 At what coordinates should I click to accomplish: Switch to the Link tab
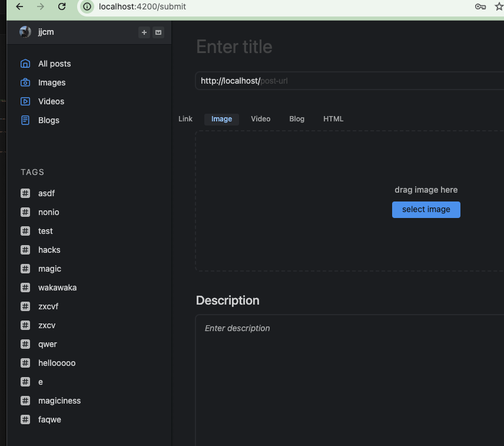point(185,119)
